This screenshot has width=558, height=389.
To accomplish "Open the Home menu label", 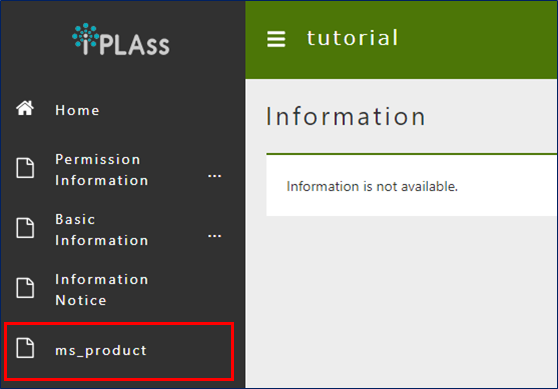I will pyautogui.click(x=77, y=110).
